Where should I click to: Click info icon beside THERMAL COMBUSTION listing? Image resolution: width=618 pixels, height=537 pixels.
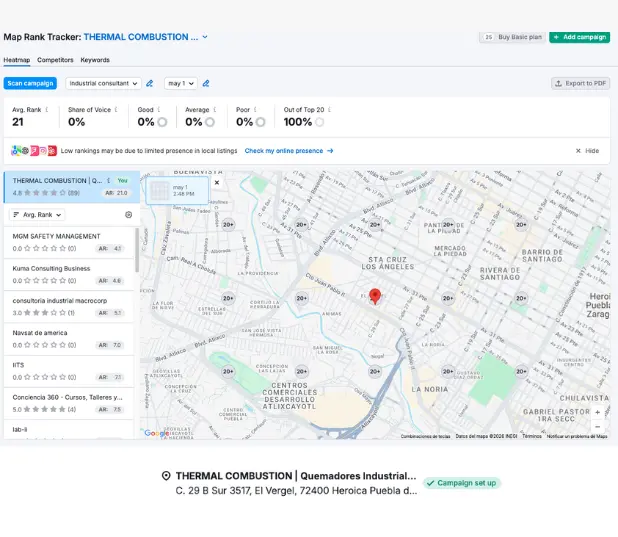tap(108, 181)
